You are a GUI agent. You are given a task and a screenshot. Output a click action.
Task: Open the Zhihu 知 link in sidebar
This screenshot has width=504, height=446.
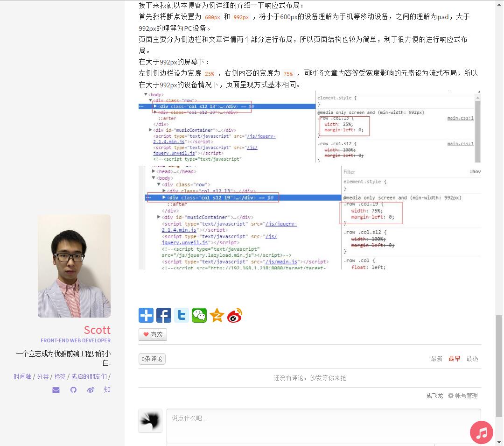point(107,389)
